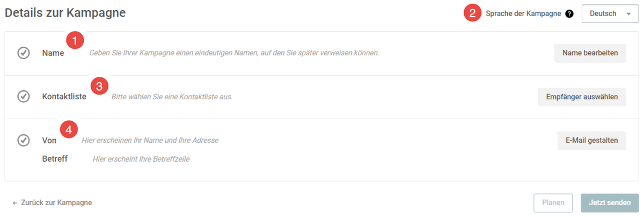Click Empfänger auswählen button
The width and height of the screenshot is (644, 217).
[582, 97]
